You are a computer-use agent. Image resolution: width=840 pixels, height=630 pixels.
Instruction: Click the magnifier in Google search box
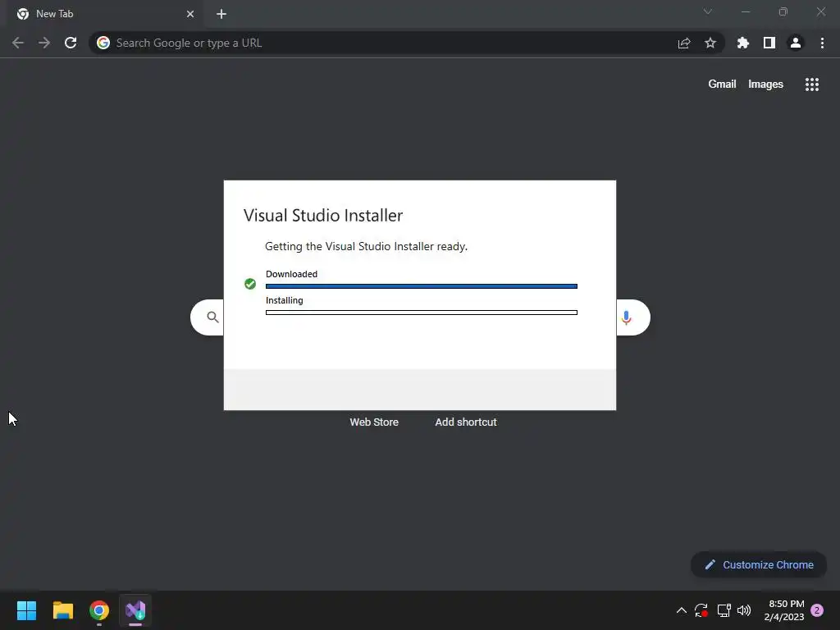coord(212,317)
